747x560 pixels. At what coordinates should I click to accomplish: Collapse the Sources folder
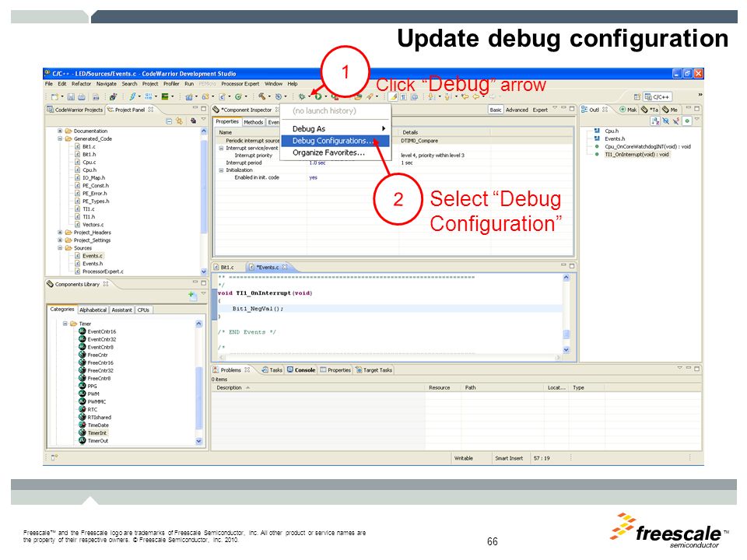[x=60, y=248]
